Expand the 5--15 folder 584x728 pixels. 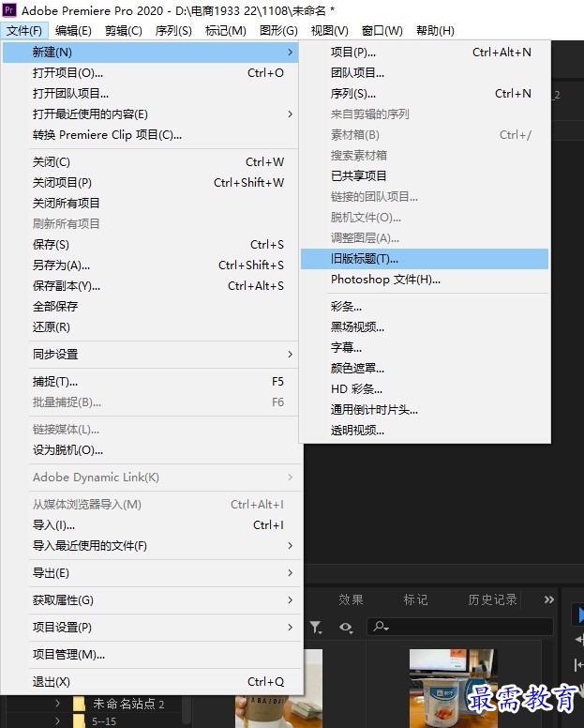pos(57,721)
